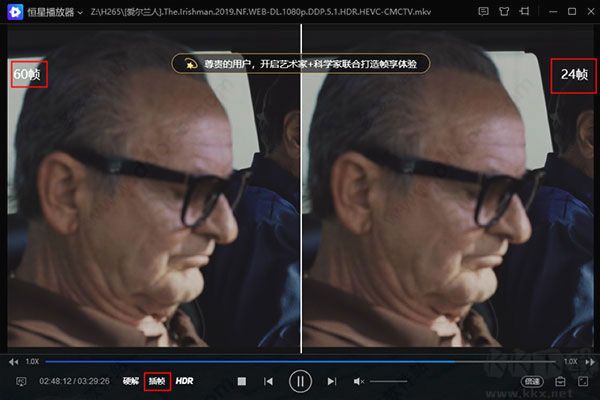Click the 尊贵的用户 promotional banner
This screenshot has width=600, height=400.
301,64
